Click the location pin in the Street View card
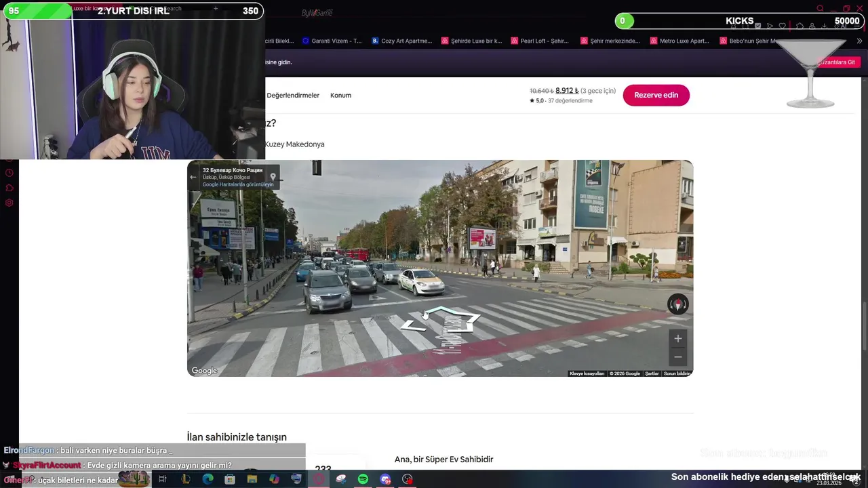Screen dimensions: 868x488 click(273, 177)
